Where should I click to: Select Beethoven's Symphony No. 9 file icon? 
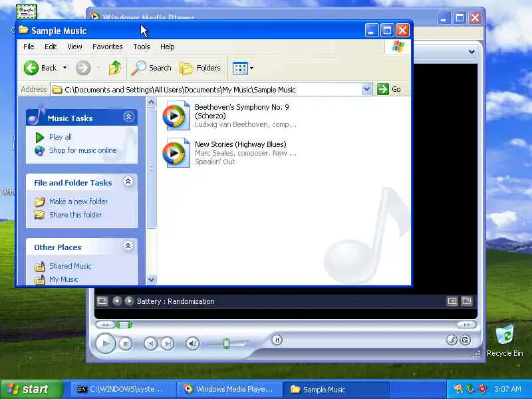click(176, 115)
